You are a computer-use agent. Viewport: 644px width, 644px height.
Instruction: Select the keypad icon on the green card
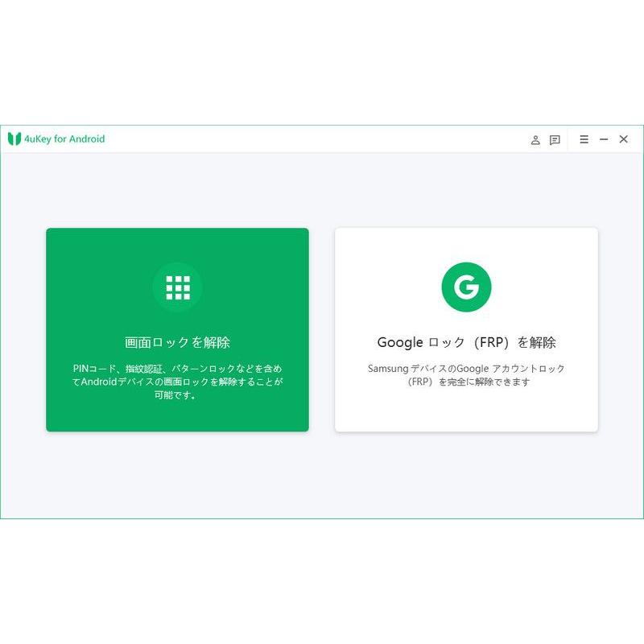178,285
